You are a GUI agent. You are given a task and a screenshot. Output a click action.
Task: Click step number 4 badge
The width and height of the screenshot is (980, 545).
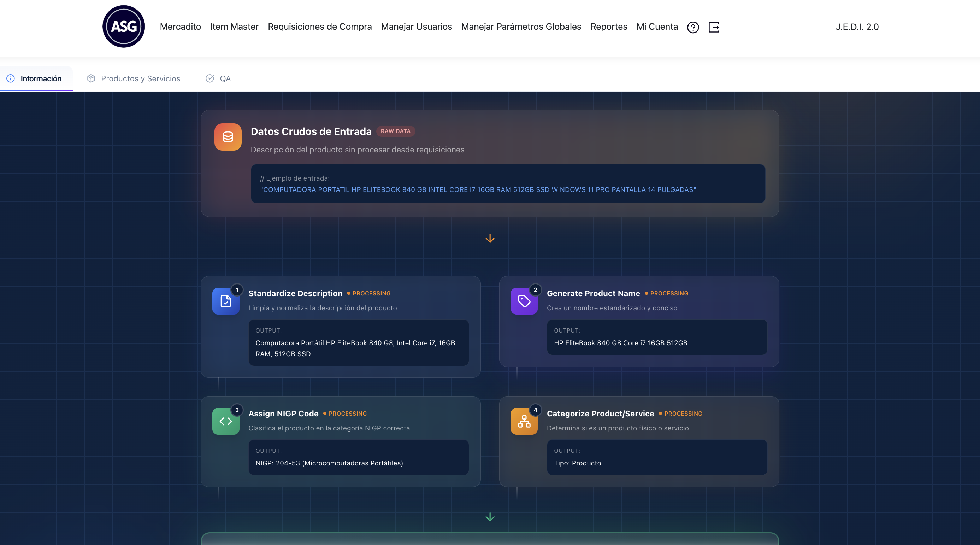535,410
